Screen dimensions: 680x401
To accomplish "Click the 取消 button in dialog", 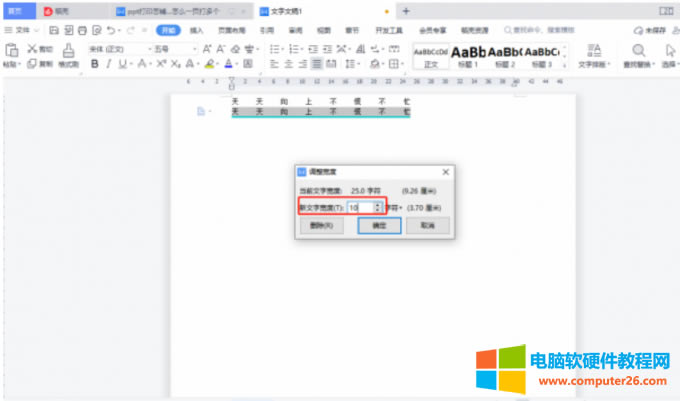I will [x=428, y=225].
